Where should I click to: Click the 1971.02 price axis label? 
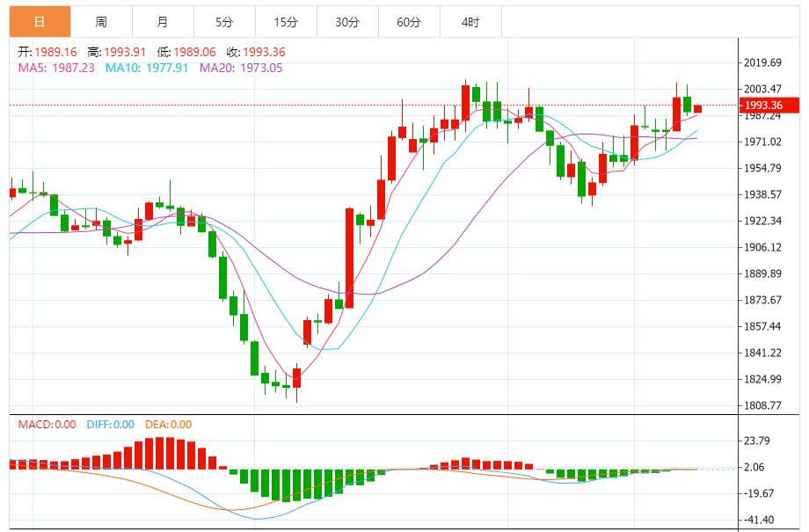tap(762, 142)
